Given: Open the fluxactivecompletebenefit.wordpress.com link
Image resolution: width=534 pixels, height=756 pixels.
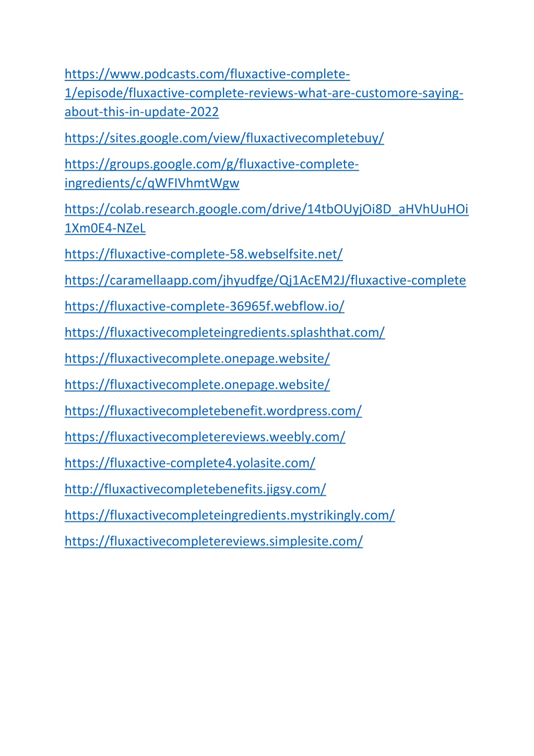Looking at the screenshot, I should (213, 411).
